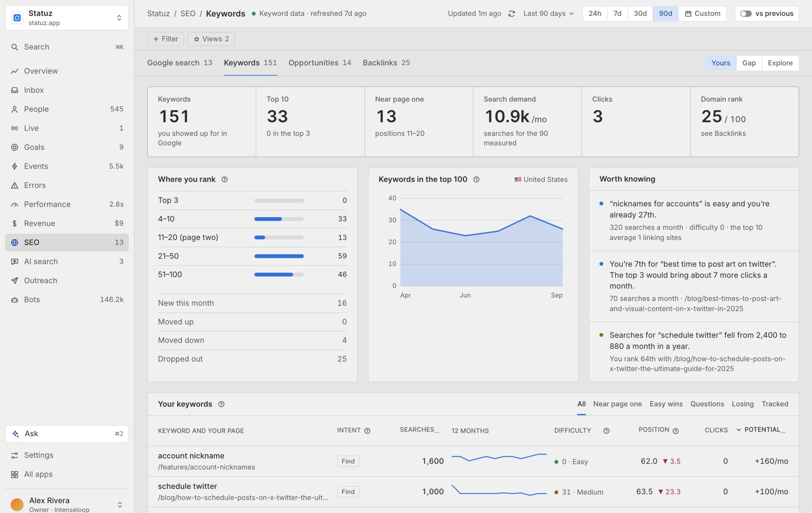Switch to the Google search tab
The width and height of the screenshot is (812, 513).
[x=179, y=63]
